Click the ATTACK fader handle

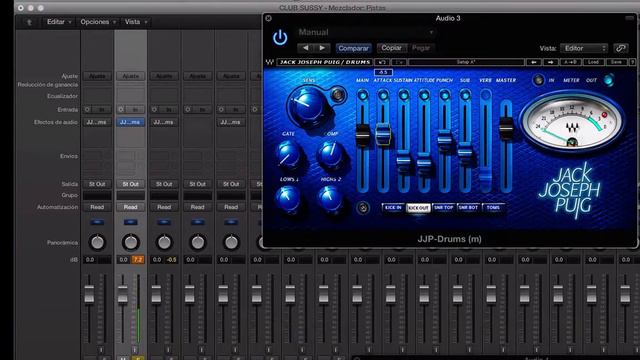(383, 134)
